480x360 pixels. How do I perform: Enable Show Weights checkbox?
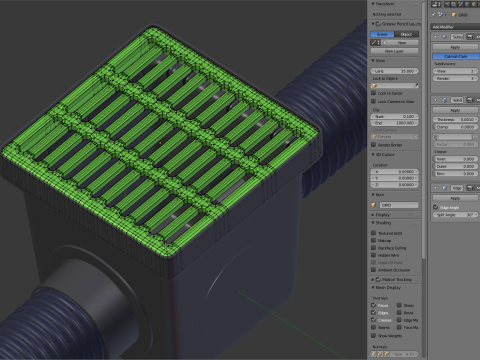[x=374, y=335]
